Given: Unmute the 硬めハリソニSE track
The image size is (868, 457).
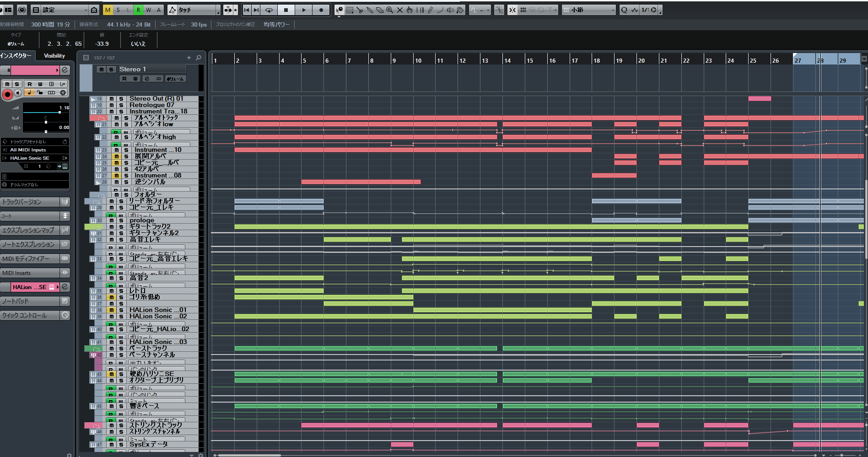Looking at the screenshot, I should pyautogui.click(x=111, y=374).
